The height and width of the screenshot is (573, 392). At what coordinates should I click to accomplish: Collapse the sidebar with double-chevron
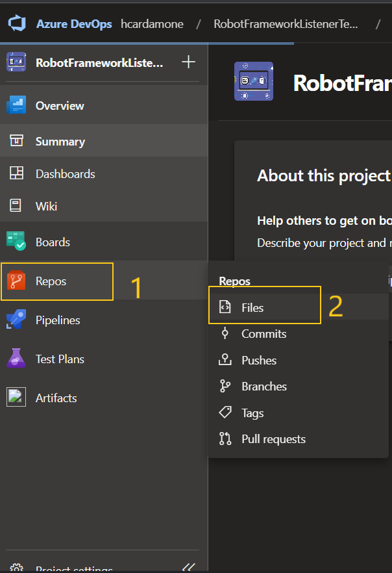(x=188, y=568)
